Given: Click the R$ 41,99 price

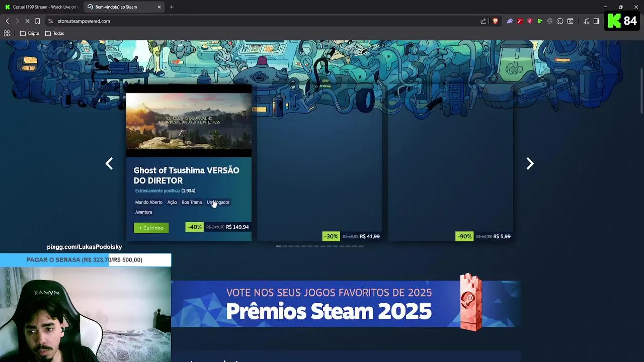Looking at the screenshot, I should tap(370, 236).
